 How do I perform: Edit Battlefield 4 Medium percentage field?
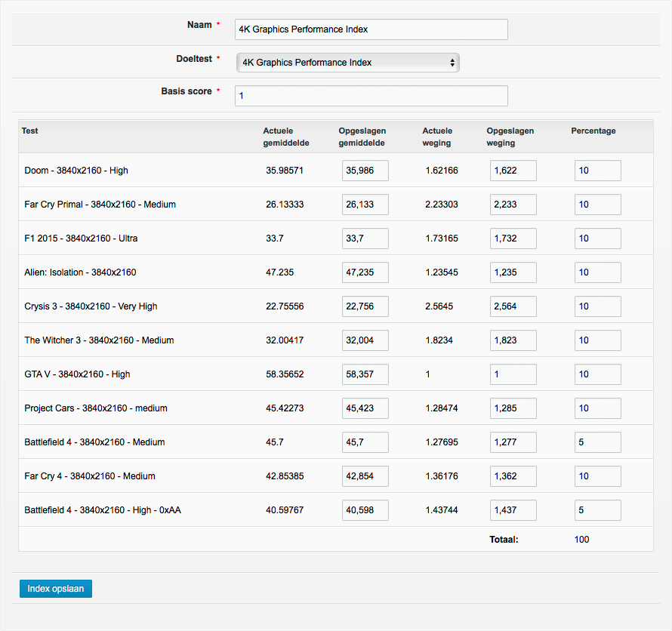597,442
